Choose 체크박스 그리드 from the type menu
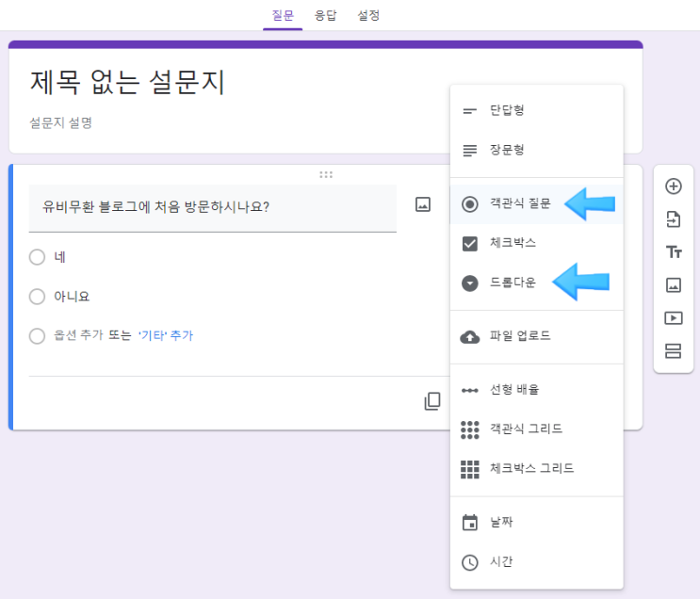700x599 pixels. point(537,469)
